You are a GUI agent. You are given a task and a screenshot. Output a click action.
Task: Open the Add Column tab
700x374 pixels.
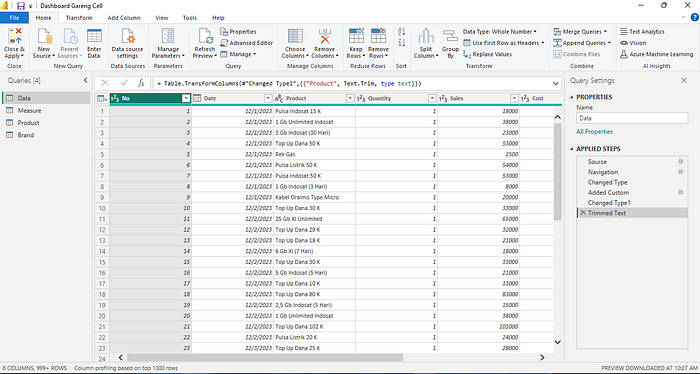click(124, 18)
